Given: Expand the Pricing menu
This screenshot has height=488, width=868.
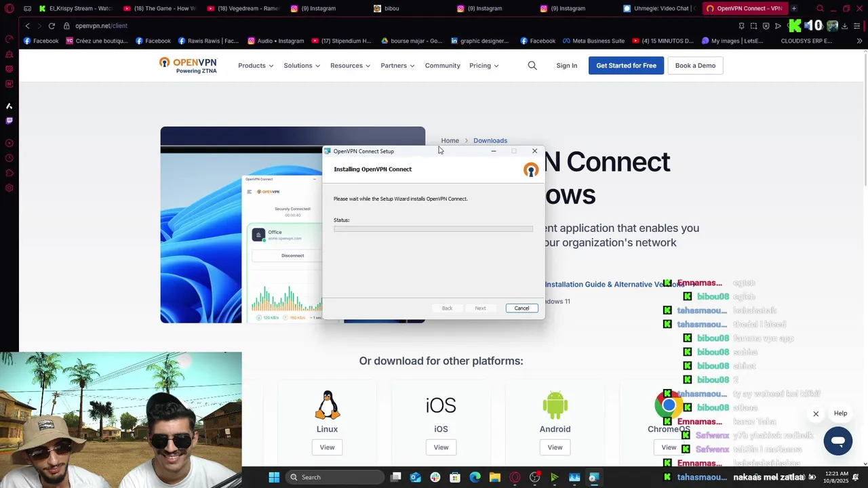Looking at the screenshot, I should coord(484,66).
